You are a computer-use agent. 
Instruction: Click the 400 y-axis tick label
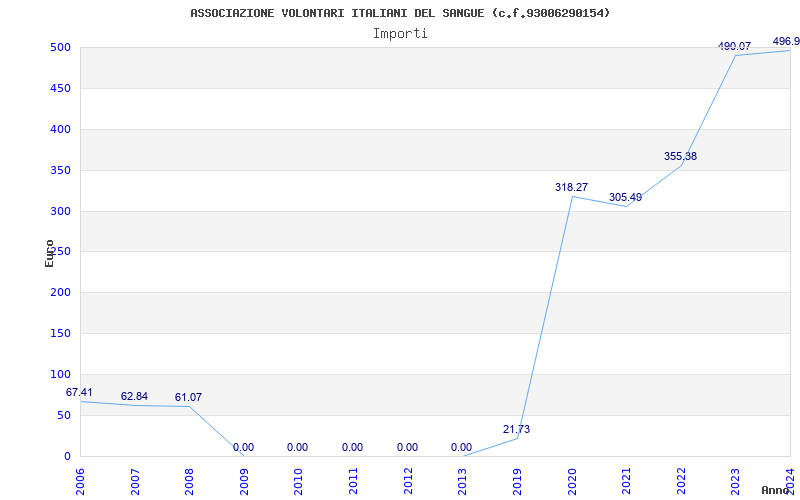pos(60,130)
